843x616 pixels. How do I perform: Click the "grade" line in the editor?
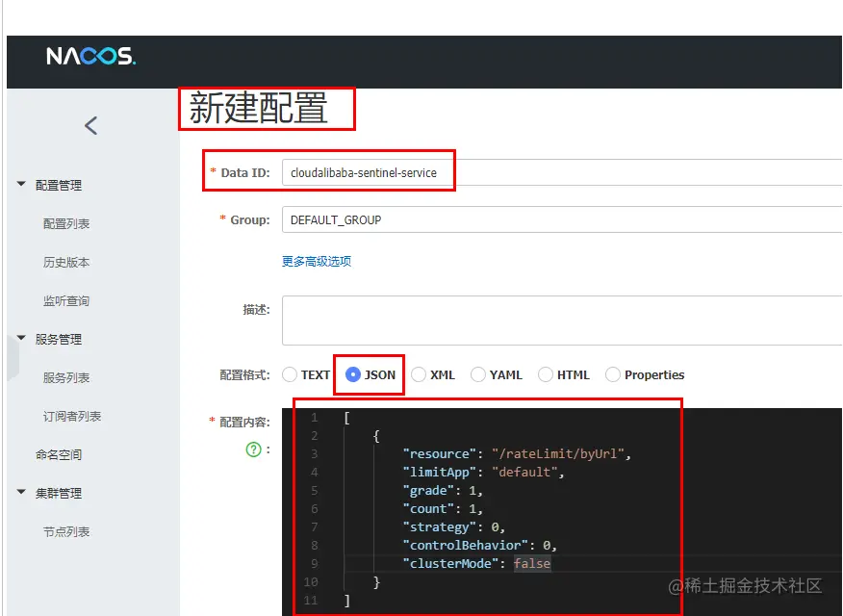pos(443,490)
